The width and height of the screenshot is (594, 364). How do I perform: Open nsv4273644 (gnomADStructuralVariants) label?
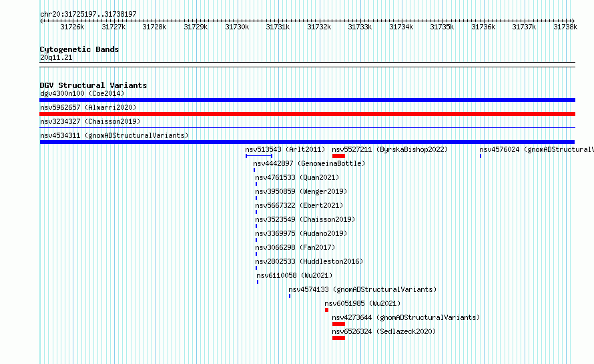[406, 317]
